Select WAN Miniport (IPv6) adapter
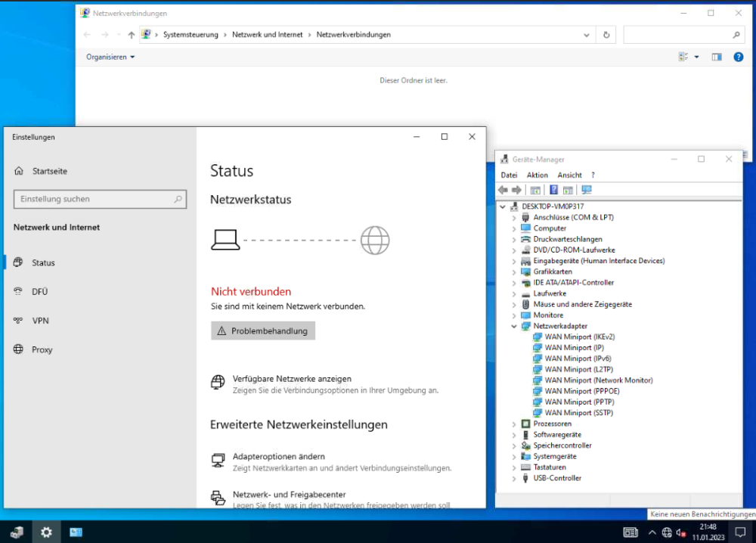 coord(578,358)
